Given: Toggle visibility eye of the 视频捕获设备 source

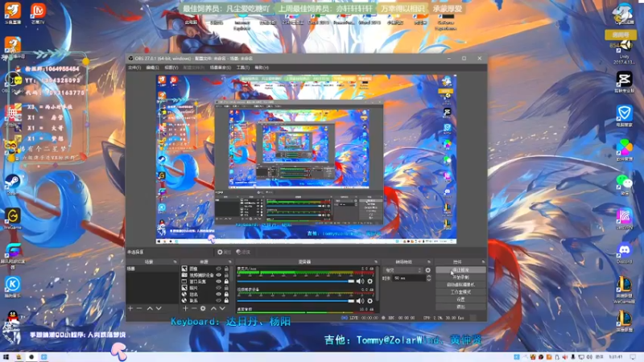Looking at the screenshot, I should (x=218, y=275).
